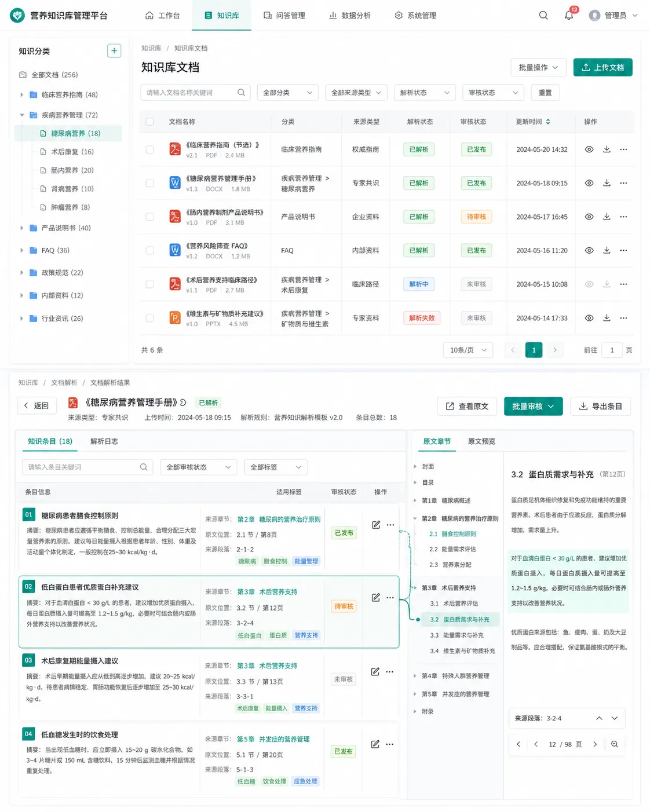
Task: Open more options for 《临床营养指南（节选）》 row
Action: point(623,149)
